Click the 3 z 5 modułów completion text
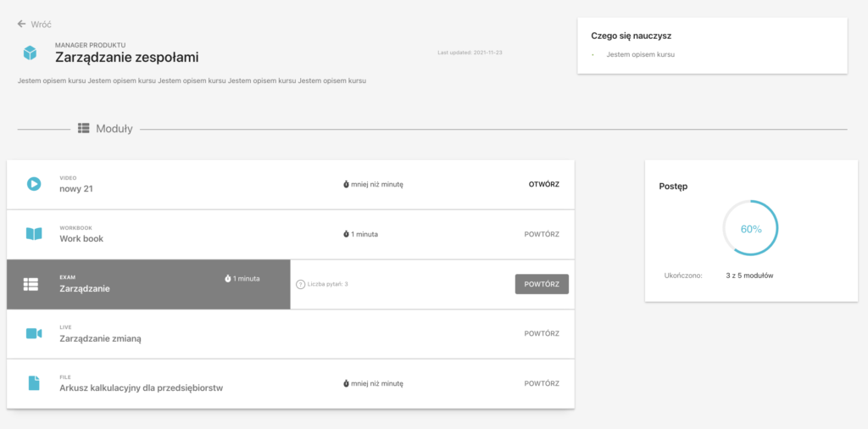 pyautogui.click(x=749, y=275)
